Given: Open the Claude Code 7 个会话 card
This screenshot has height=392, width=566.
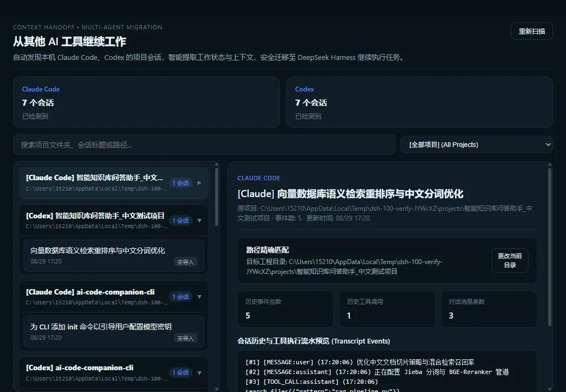Looking at the screenshot, I should tap(146, 102).
